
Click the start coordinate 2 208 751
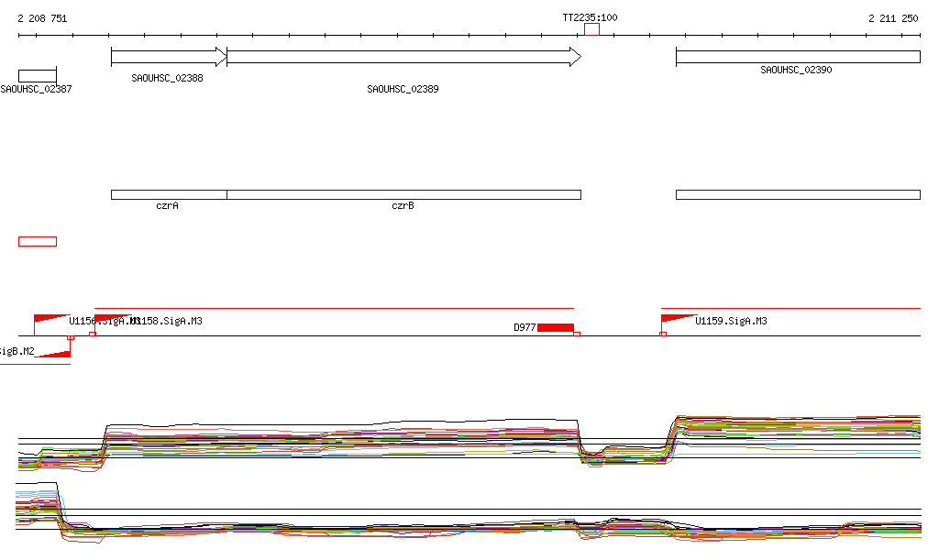click(x=42, y=18)
